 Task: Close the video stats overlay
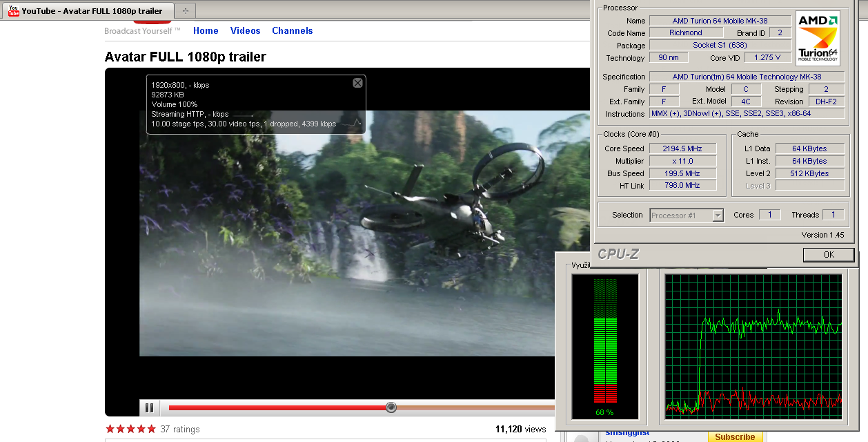click(357, 83)
